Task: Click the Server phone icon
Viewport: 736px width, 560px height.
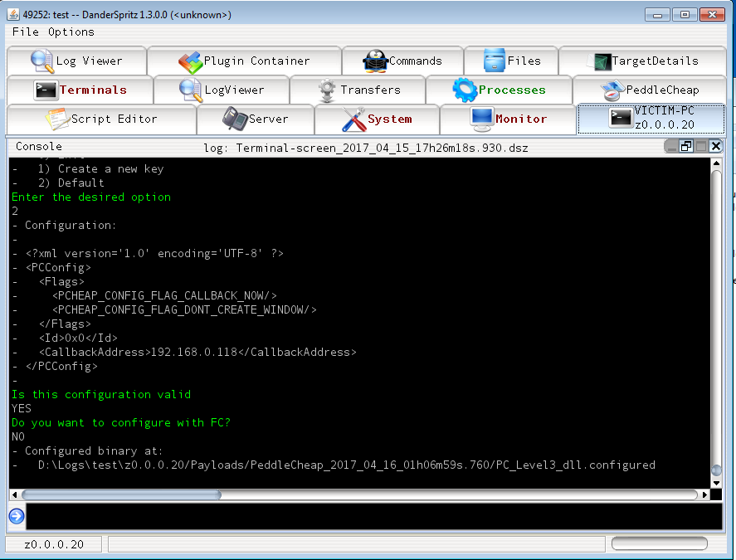Action: pos(235,119)
